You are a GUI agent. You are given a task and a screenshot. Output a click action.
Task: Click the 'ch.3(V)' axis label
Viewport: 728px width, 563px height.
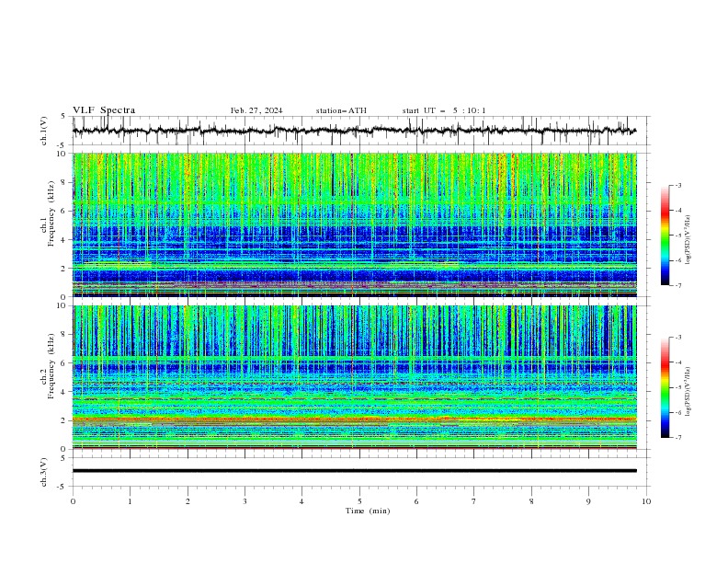click(44, 472)
